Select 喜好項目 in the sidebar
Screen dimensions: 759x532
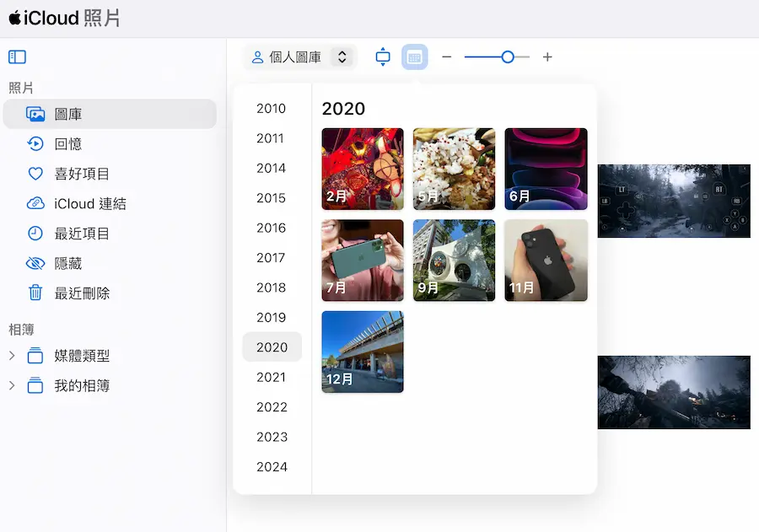(x=110, y=174)
